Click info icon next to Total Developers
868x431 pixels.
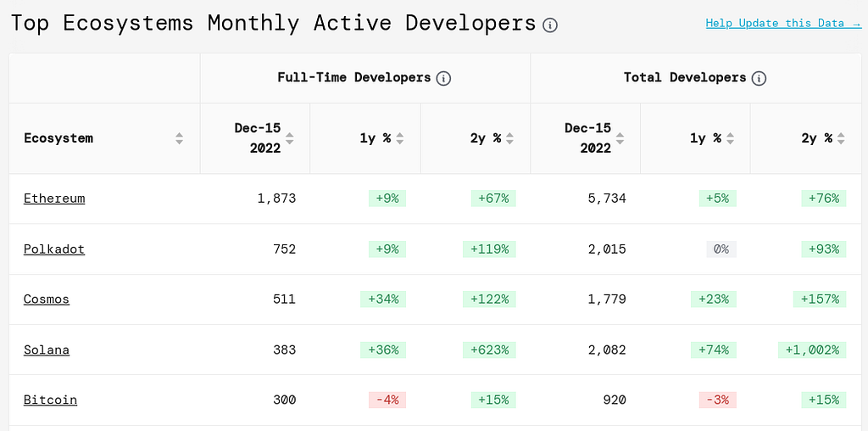pos(759,79)
